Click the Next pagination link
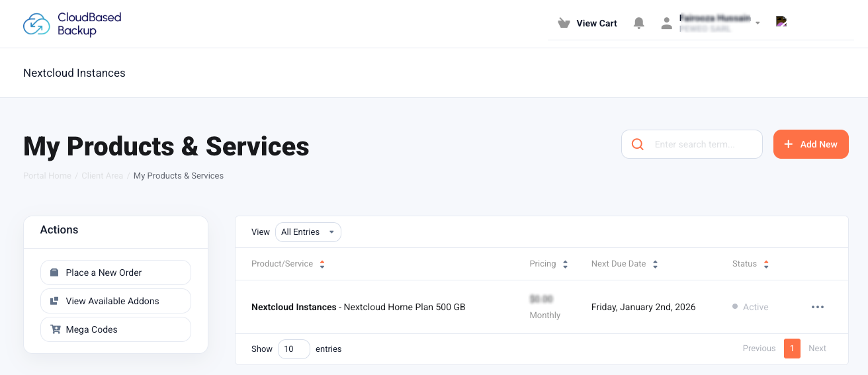Image resolution: width=868 pixels, height=375 pixels. click(x=818, y=349)
